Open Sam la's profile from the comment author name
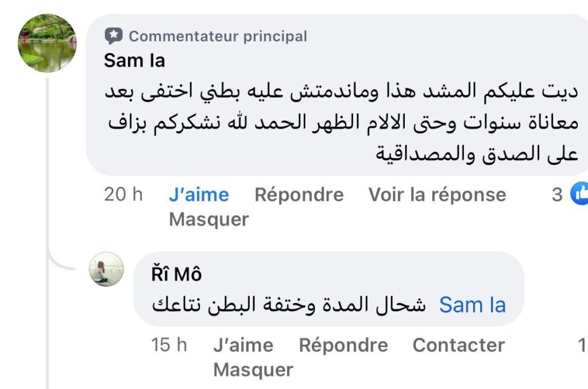Viewport: 588px width, 389px height. (134, 61)
